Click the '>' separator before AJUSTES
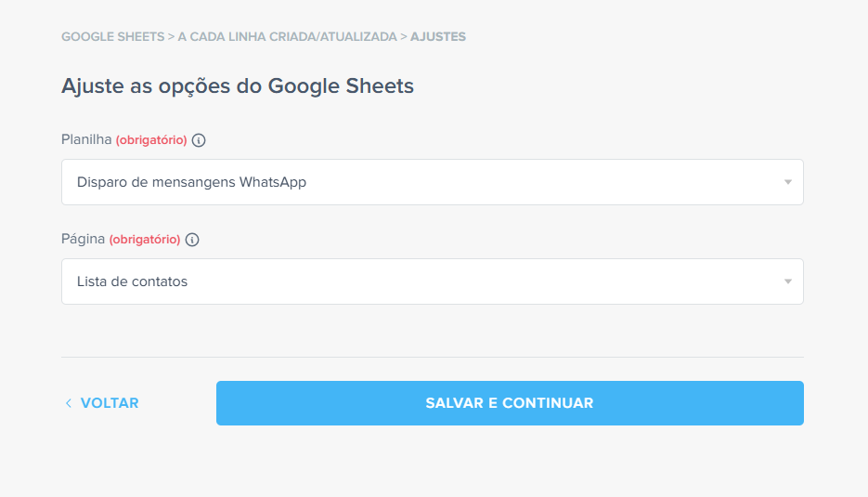This screenshot has width=868, height=497. tap(404, 37)
